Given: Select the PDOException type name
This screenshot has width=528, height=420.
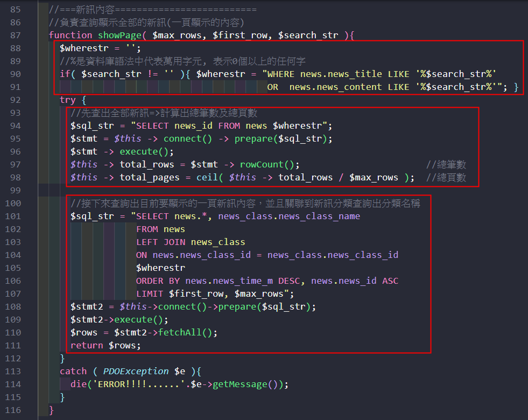Looking at the screenshot, I should (x=136, y=371).
